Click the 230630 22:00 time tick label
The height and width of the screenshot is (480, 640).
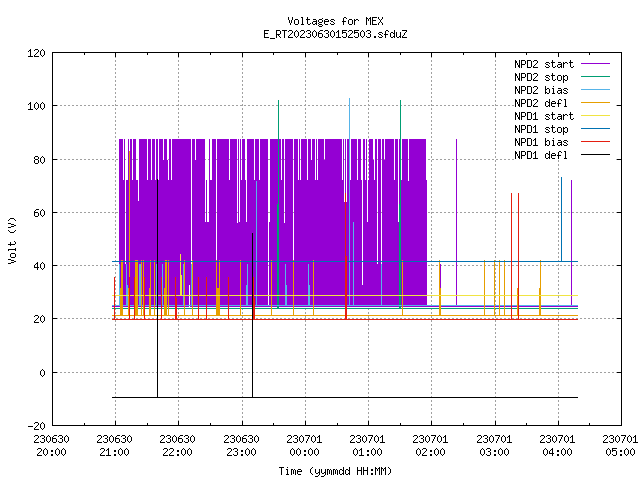tap(178, 446)
